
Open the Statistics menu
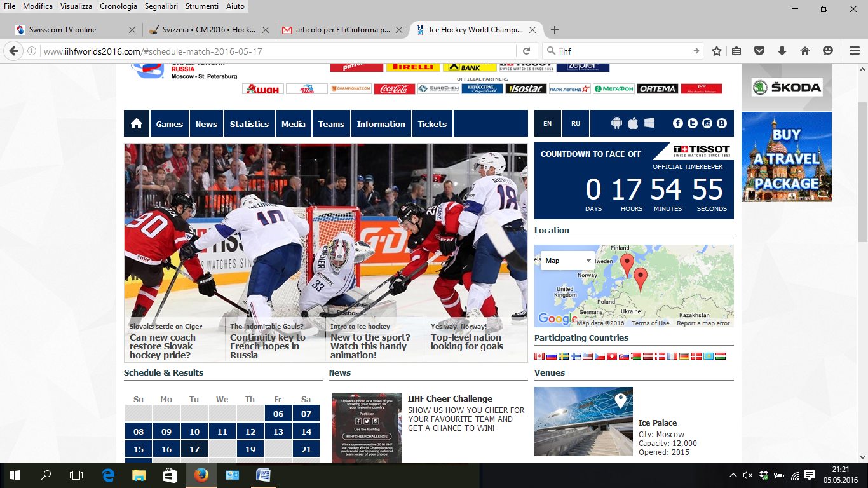click(x=249, y=124)
